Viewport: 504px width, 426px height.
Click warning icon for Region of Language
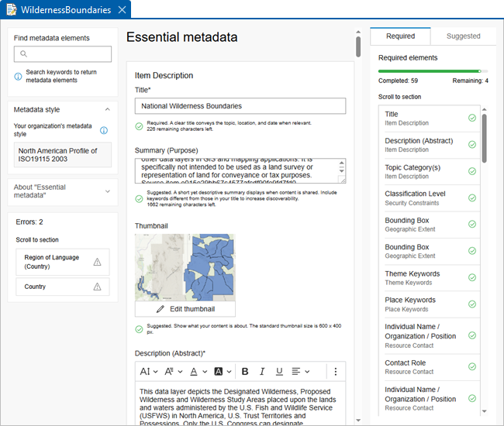97,262
